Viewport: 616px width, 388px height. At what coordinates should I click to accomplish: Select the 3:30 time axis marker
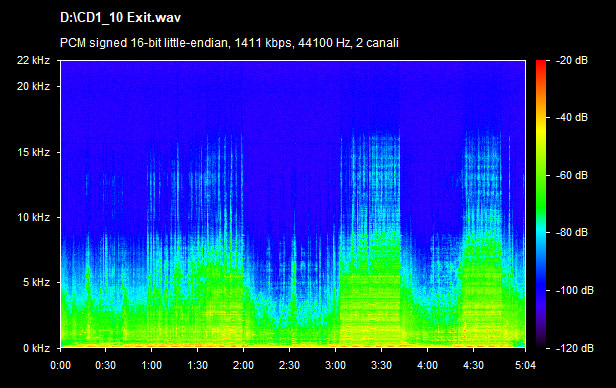pyautogui.click(x=381, y=365)
